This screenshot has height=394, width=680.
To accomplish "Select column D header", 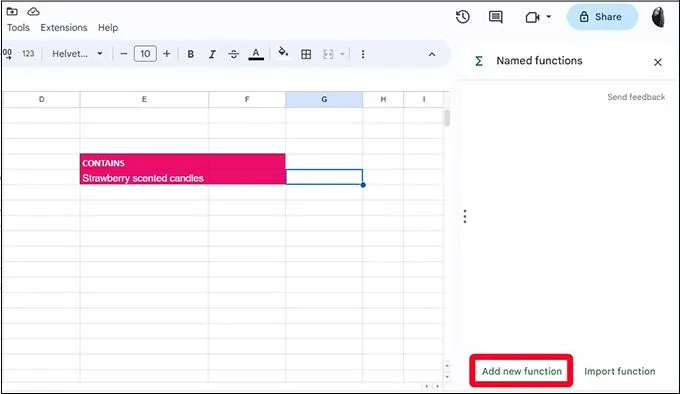I will click(x=42, y=99).
